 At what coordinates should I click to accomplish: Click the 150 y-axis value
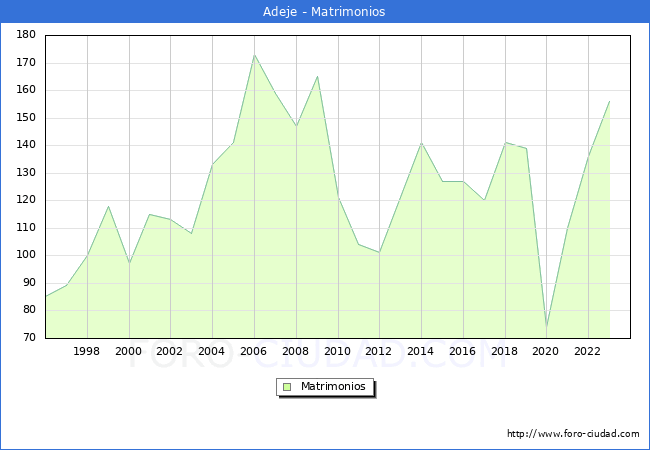pyautogui.click(x=26, y=118)
